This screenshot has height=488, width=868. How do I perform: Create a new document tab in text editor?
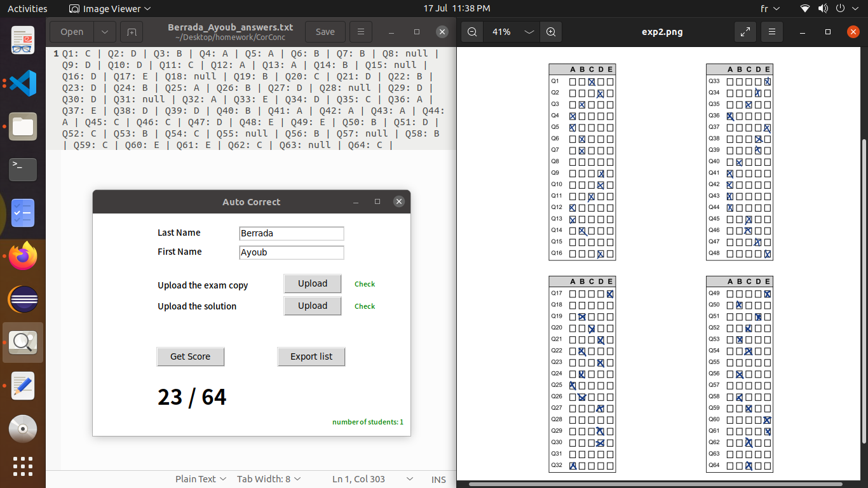[x=132, y=32]
